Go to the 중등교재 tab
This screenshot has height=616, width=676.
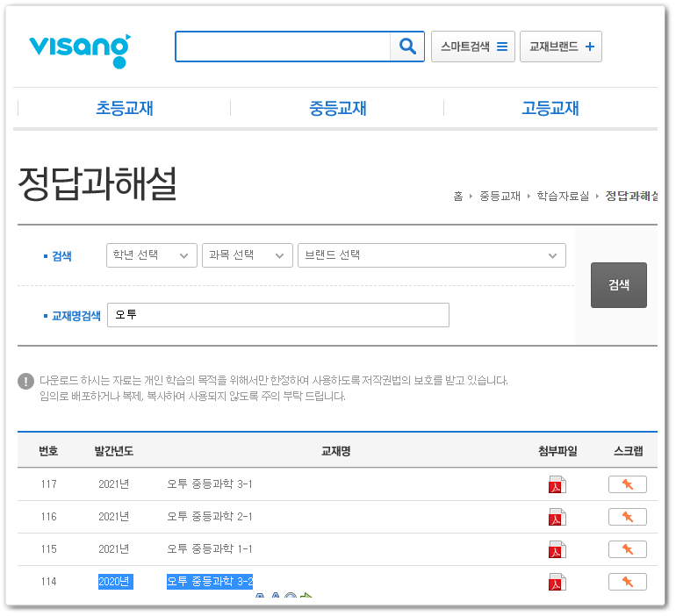pyautogui.click(x=338, y=108)
